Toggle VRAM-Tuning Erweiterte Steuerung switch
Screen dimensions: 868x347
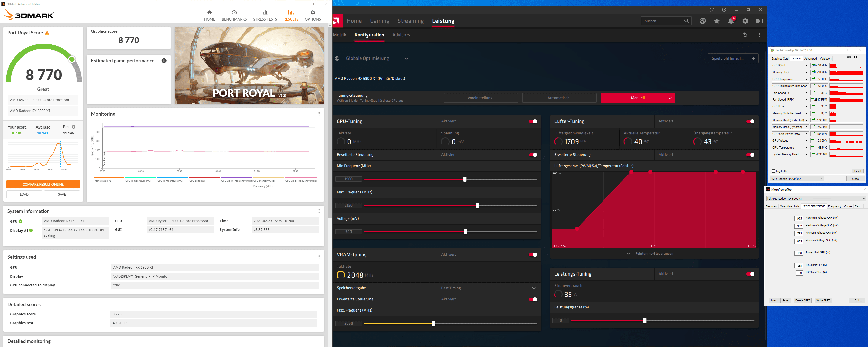(x=533, y=300)
